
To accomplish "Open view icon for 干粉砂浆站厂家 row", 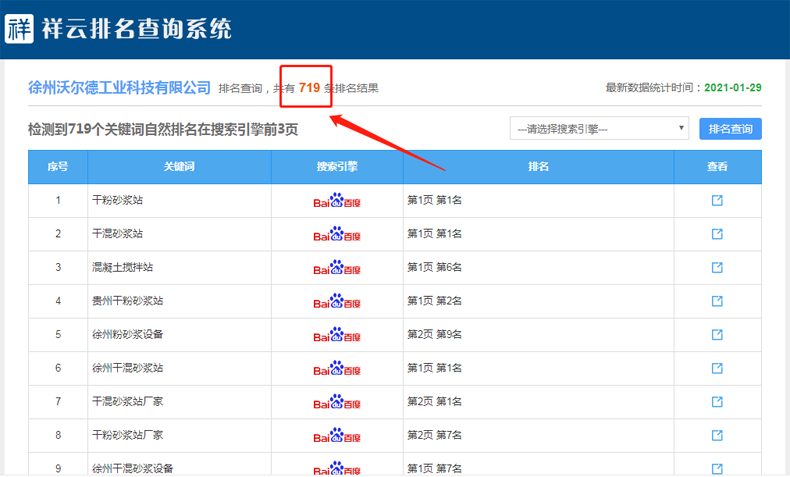I will [717, 435].
